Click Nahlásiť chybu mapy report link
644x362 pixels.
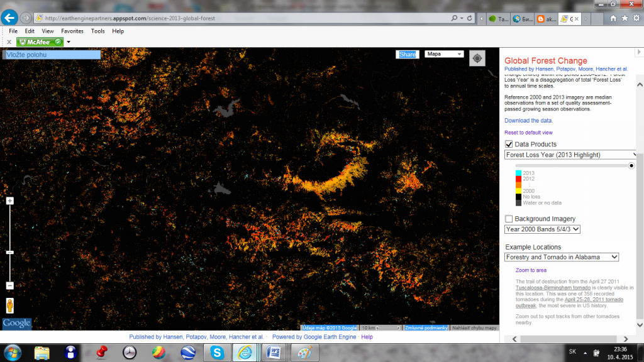pyautogui.click(x=474, y=327)
